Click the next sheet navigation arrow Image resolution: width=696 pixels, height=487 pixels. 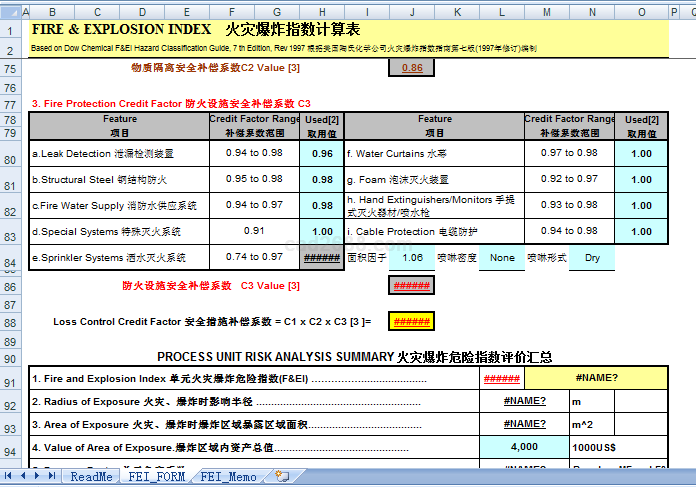point(37,477)
